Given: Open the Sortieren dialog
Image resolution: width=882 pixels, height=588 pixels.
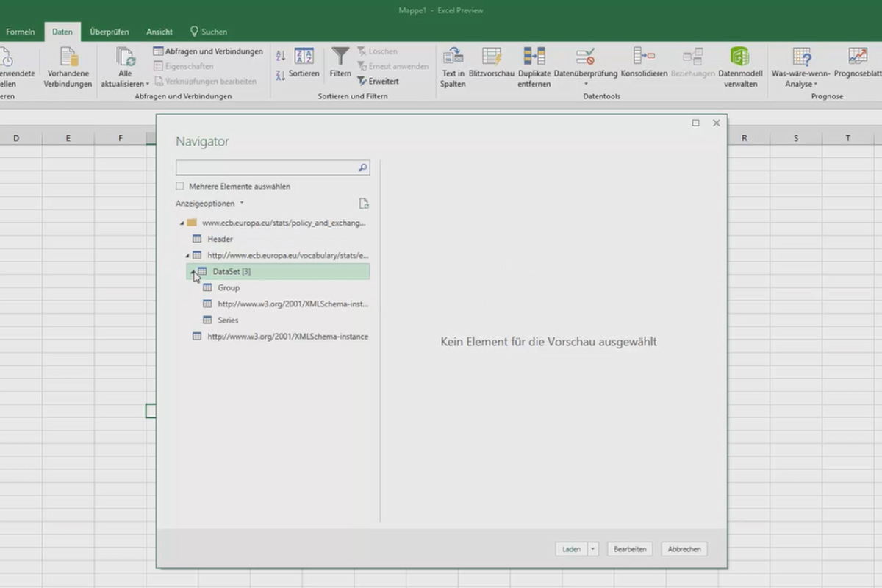Looking at the screenshot, I should click(x=304, y=63).
